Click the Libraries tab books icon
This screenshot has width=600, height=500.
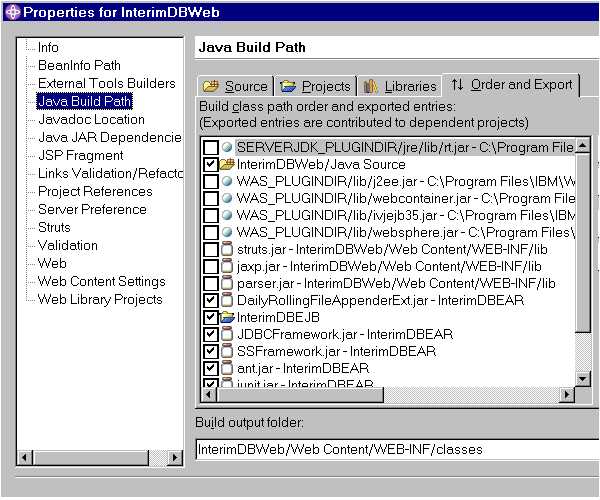pos(370,86)
